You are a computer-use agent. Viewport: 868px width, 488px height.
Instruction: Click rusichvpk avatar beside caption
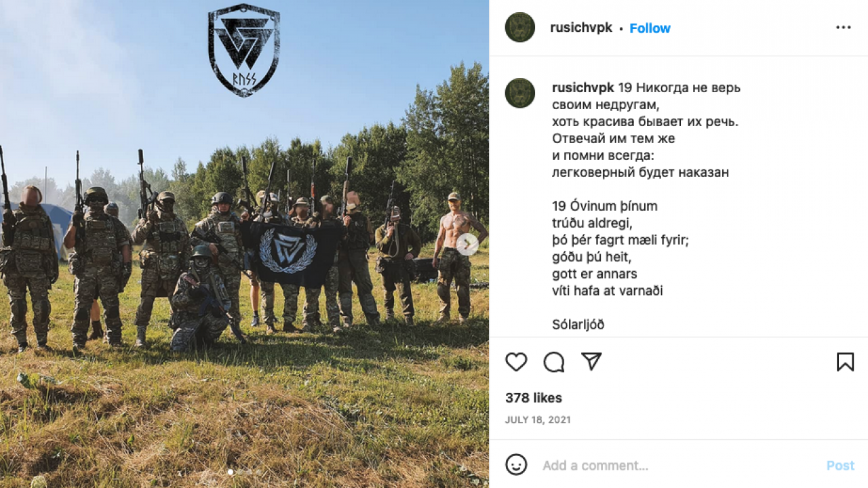[520, 93]
